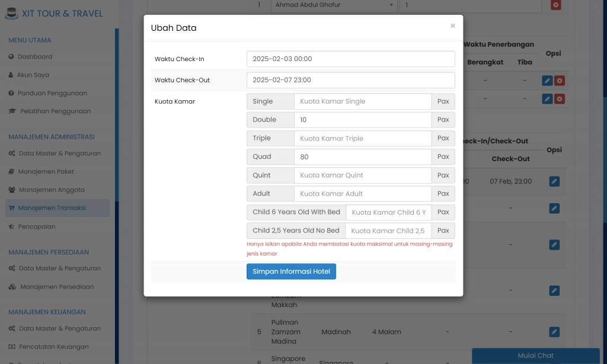
Task: Go to Akun Saya menu item
Action: tap(33, 75)
